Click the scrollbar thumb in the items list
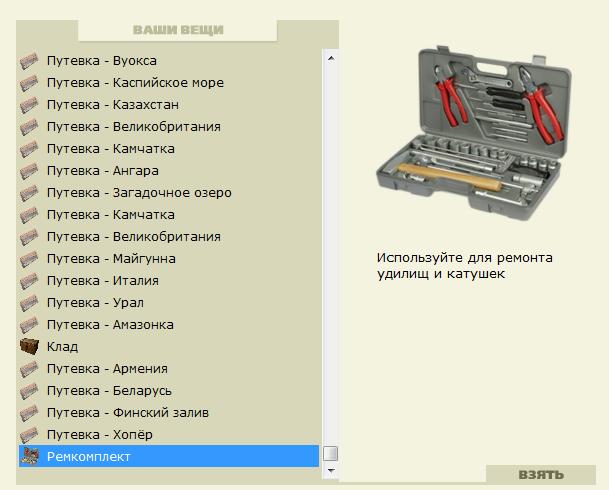Viewport: 609px width, 490px height. pos(331,454)
